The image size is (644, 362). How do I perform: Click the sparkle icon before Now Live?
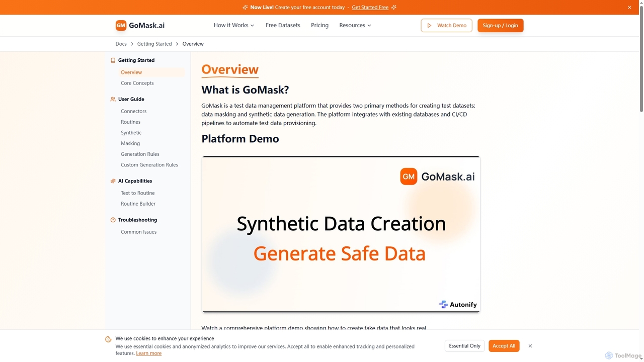[245, 8]
